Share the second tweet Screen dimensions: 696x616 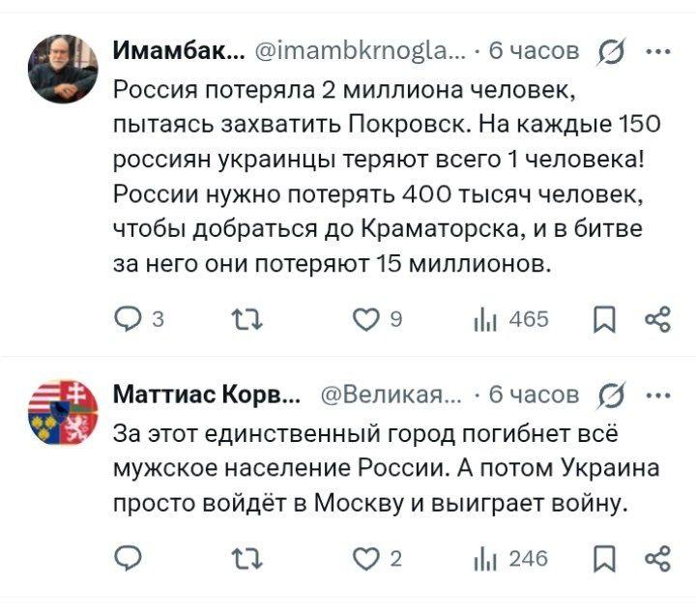[x=656, y=557]
